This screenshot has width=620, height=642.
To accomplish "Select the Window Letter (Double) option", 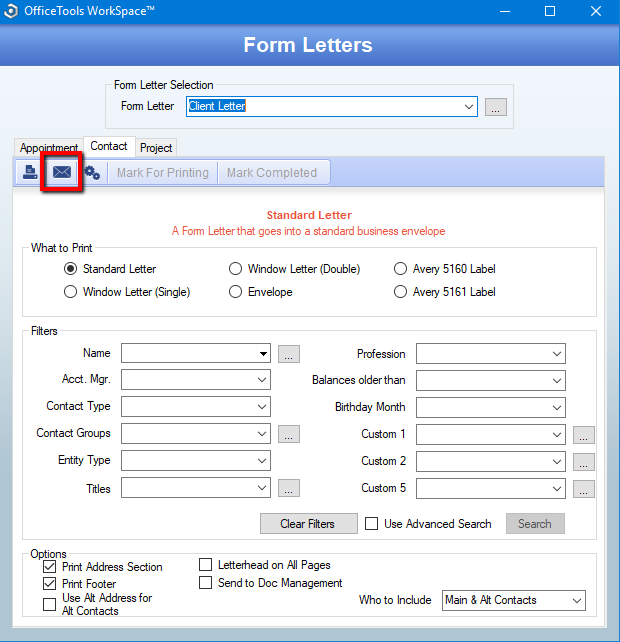I will pyautogui.click(x=235, y=269).
